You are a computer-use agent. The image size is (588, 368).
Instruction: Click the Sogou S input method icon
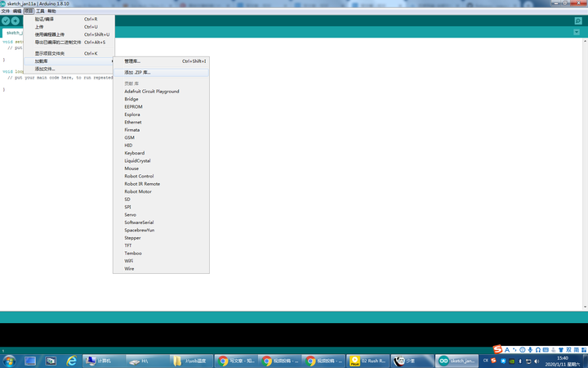point(497,350)
